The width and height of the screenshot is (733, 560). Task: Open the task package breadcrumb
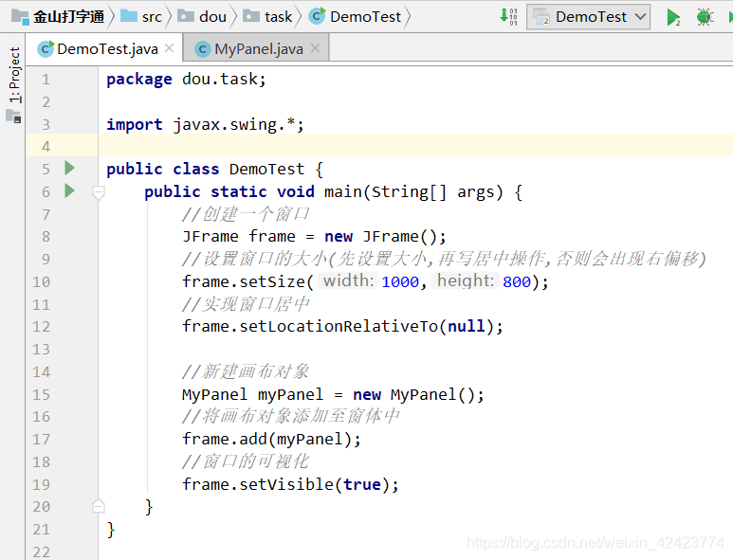267,17
